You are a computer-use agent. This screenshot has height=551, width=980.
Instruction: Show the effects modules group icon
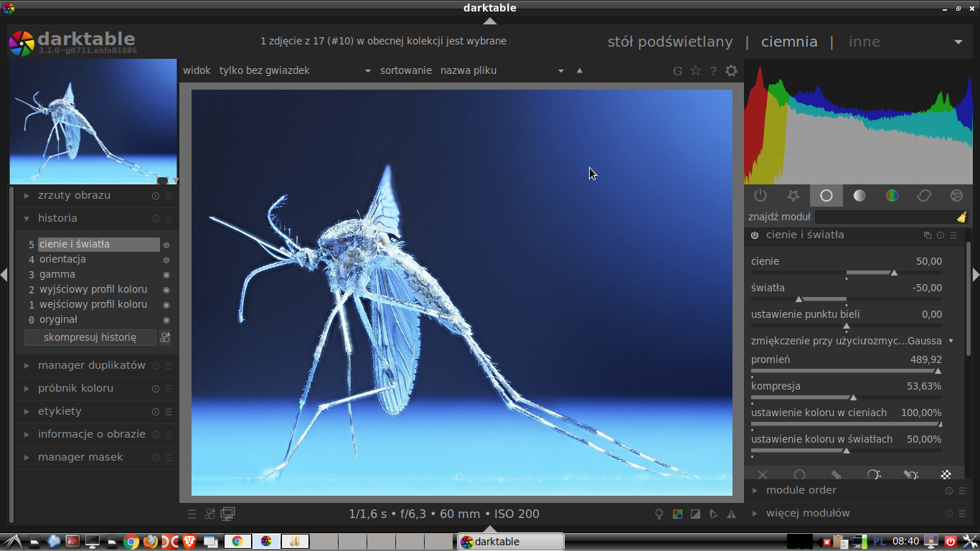(956, 196)
